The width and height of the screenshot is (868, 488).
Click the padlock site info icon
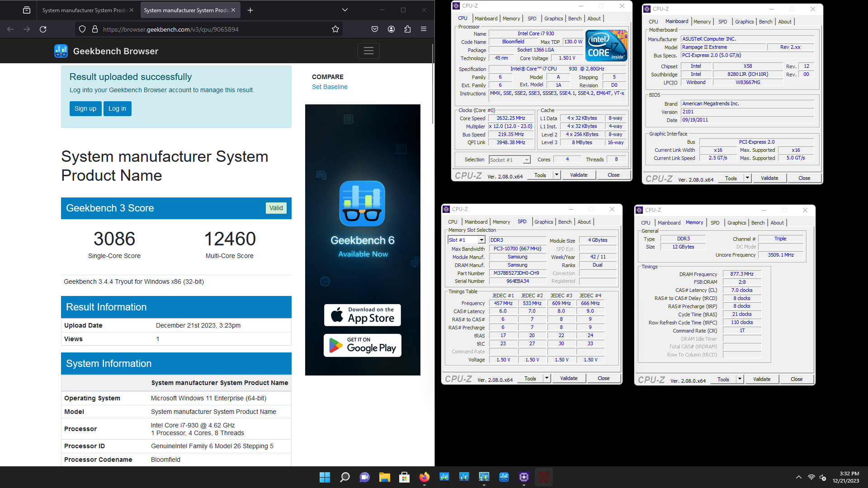click(x=95, y=29)
